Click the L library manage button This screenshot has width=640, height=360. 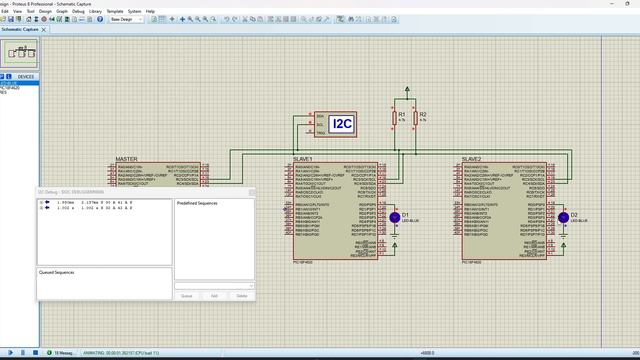pos(9,76)
